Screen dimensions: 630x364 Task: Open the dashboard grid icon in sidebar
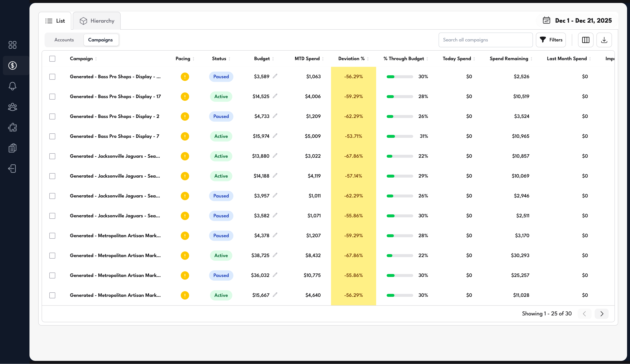pos(12,45)
